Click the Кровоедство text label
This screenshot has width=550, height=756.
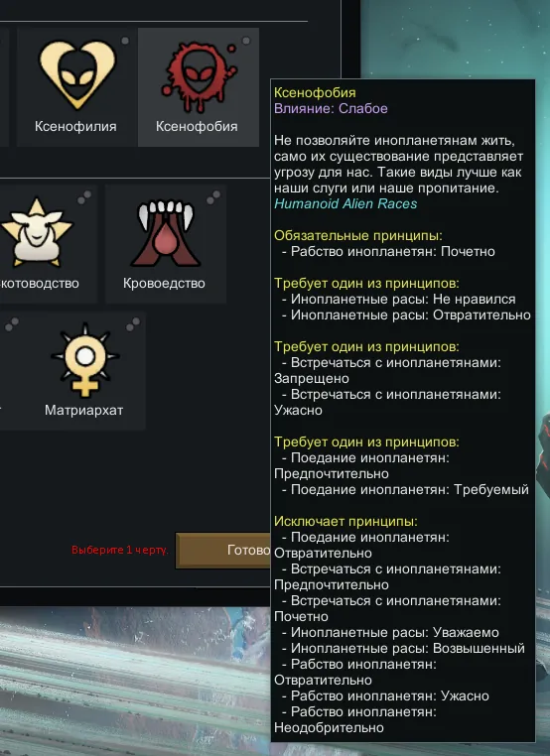tap(164, 283)
